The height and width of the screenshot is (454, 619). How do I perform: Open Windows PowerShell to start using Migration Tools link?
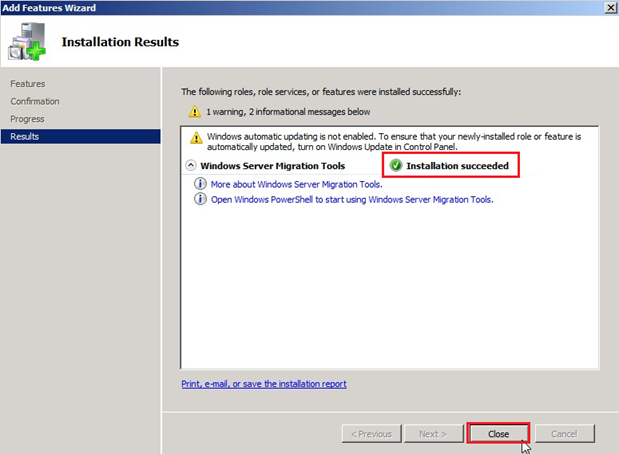[x=352, y=199]
